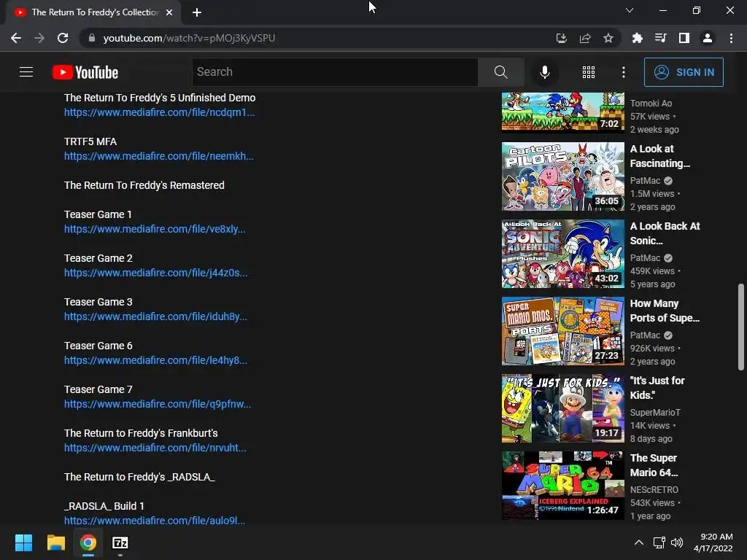Open Teaser Game 1 mediafire link
This screenshot has width=747, height=560.
pyautogui.click(x=155, y=229)
